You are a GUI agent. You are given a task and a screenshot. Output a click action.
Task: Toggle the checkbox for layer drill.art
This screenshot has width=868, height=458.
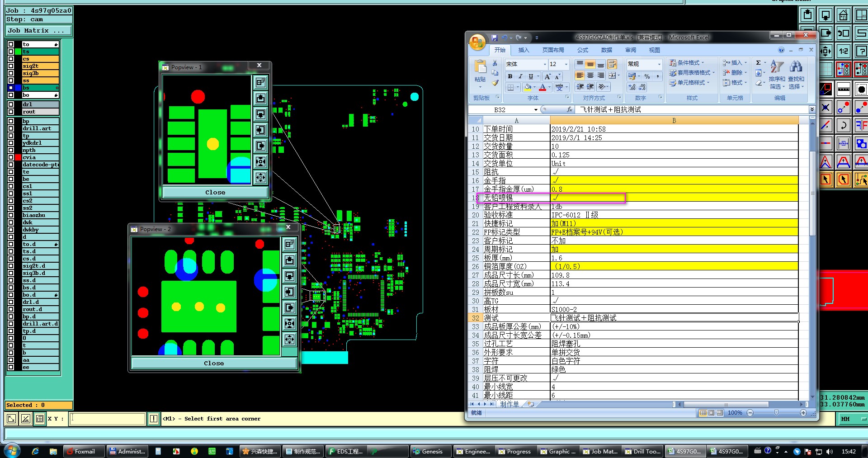pos(11,128)
